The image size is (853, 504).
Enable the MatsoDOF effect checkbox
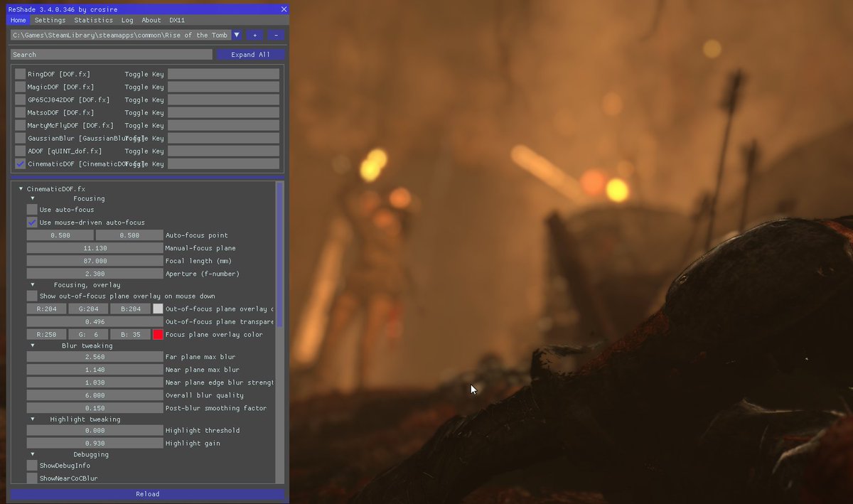(20, 112)
